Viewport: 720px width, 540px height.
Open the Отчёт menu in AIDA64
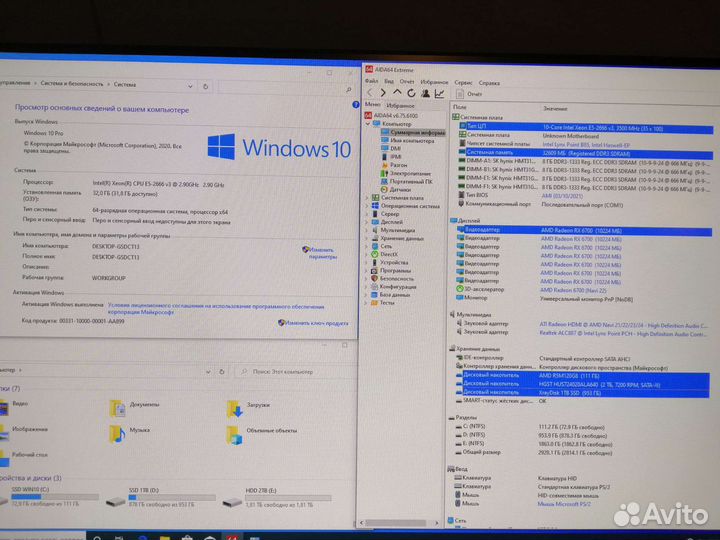pos(407,82)
